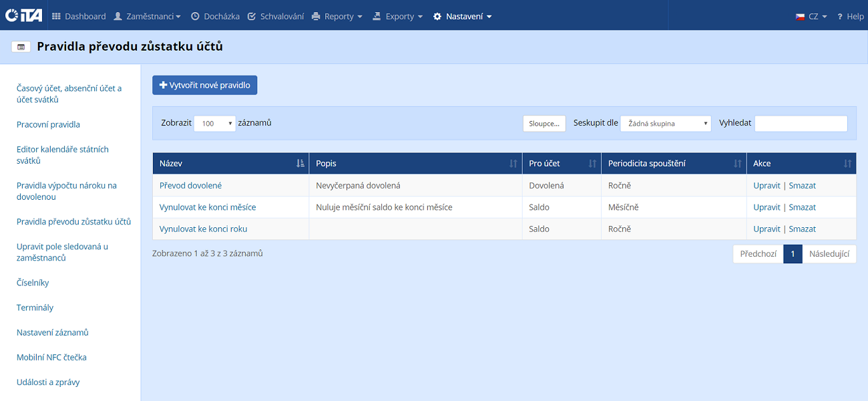Open the CZ language selector dropdown
Viewport: 868px width, 401px height.
(811, 16)
